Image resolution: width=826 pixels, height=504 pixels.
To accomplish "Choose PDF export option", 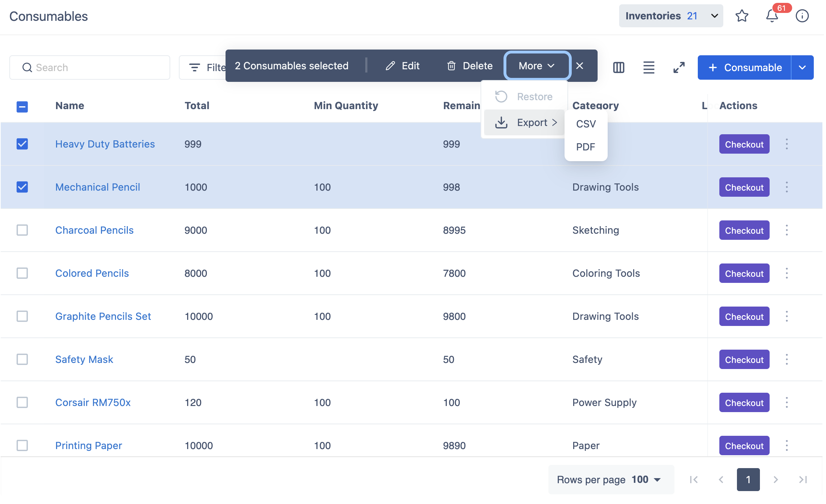I will [x=585, y=147].
